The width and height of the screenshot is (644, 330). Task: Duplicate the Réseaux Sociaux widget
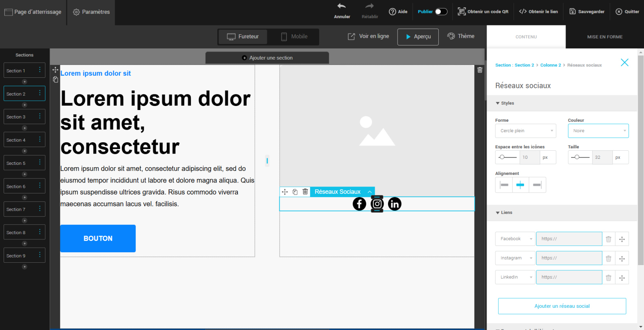coord(295,192)
